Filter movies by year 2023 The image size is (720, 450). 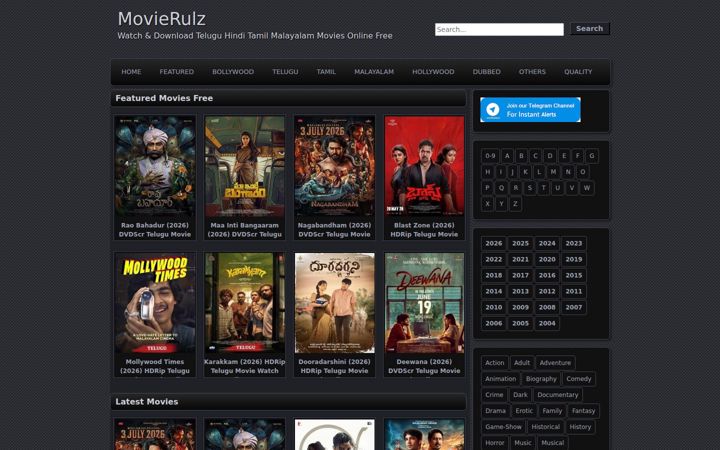(574, 243)
